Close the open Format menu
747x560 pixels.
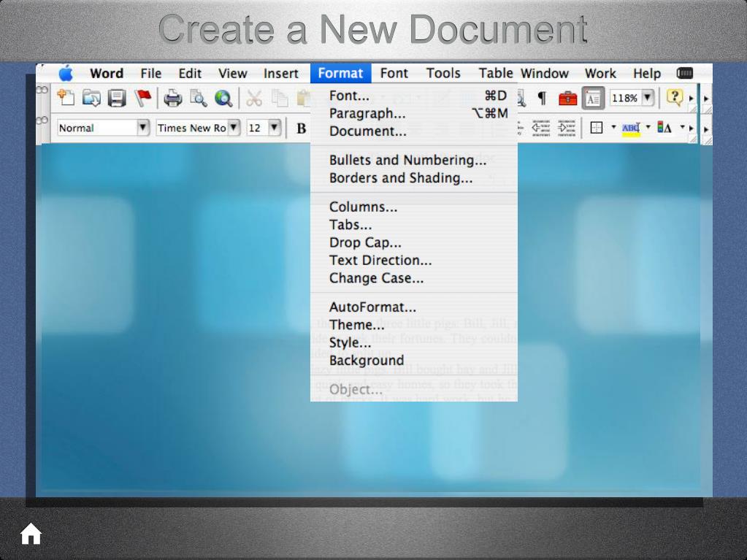pyautogui.click(x=340, y=73)
